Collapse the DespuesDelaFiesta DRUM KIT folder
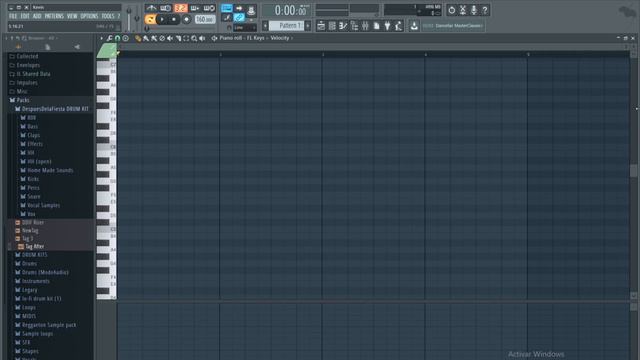 click(51, 109)
